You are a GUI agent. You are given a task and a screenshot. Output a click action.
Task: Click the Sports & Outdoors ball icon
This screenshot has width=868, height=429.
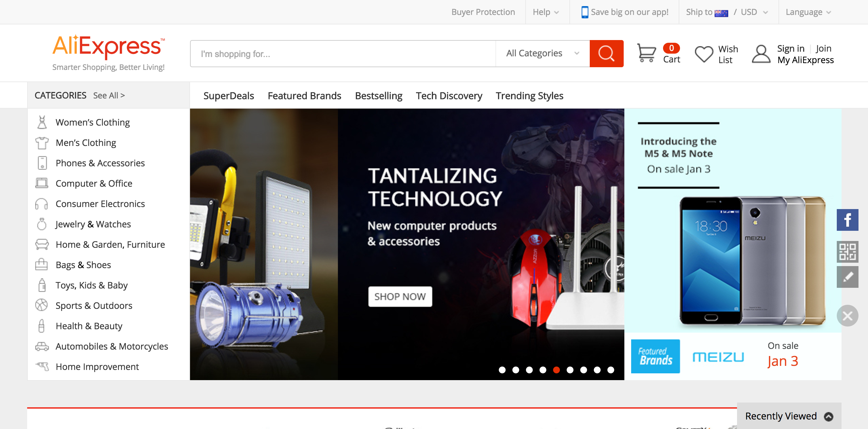(41, 305)
